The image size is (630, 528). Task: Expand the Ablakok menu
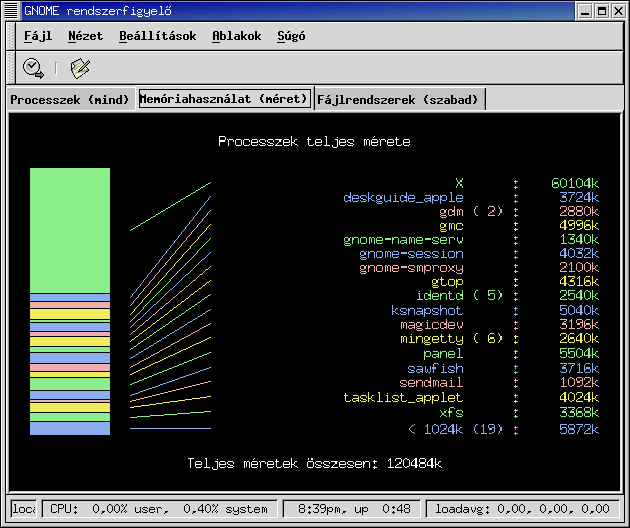(x=236, y=36)
